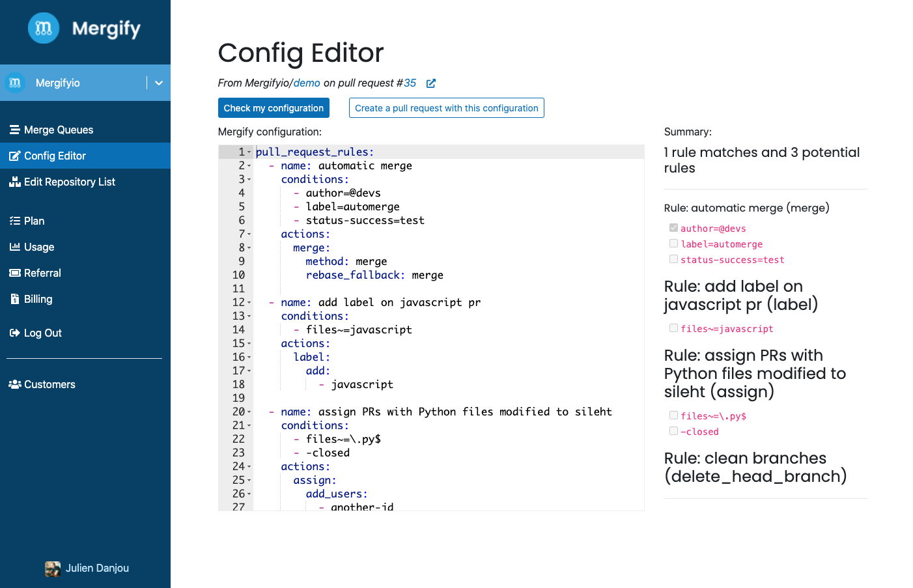Select Config Editor in the sidebar
Image resolution: width=913 pixels, height=588 pixels.
point(85,156)
